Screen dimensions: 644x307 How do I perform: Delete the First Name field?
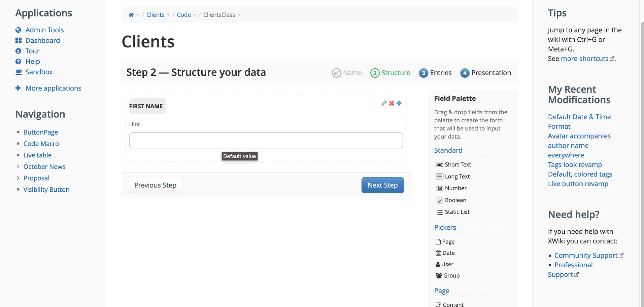[x=392, y=103]
